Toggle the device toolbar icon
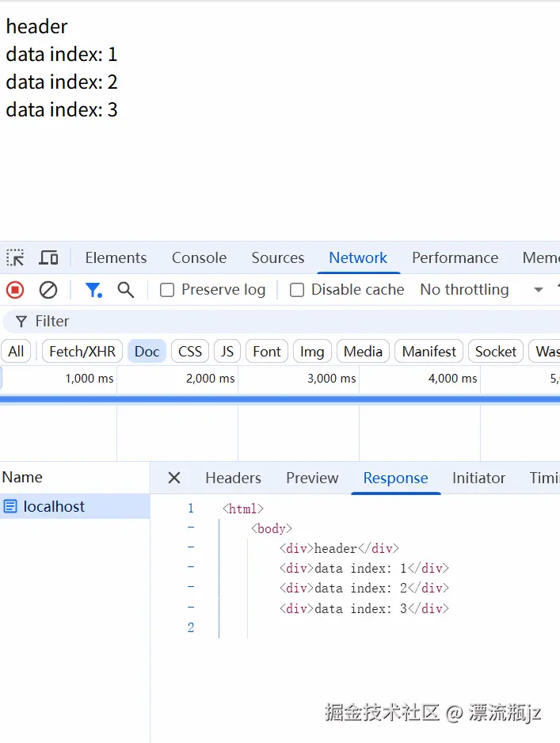This screenshot has width=560, height=743. pos(48,257)
